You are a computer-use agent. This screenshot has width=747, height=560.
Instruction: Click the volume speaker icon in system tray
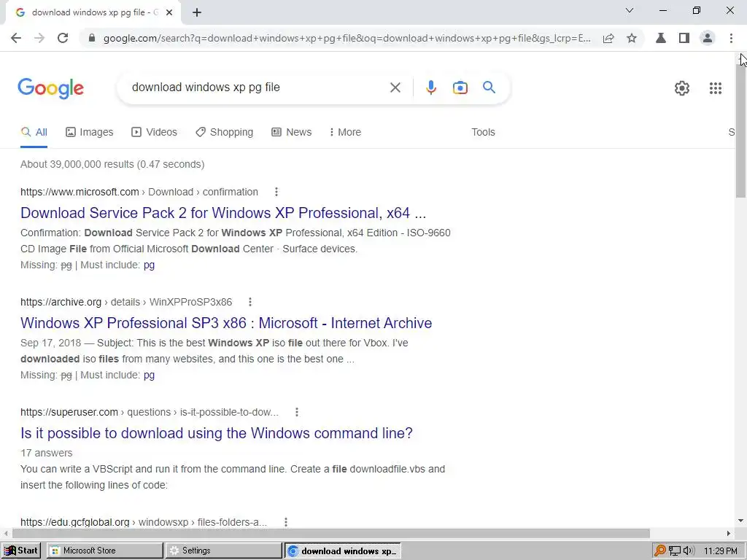[x=689, y=551]
